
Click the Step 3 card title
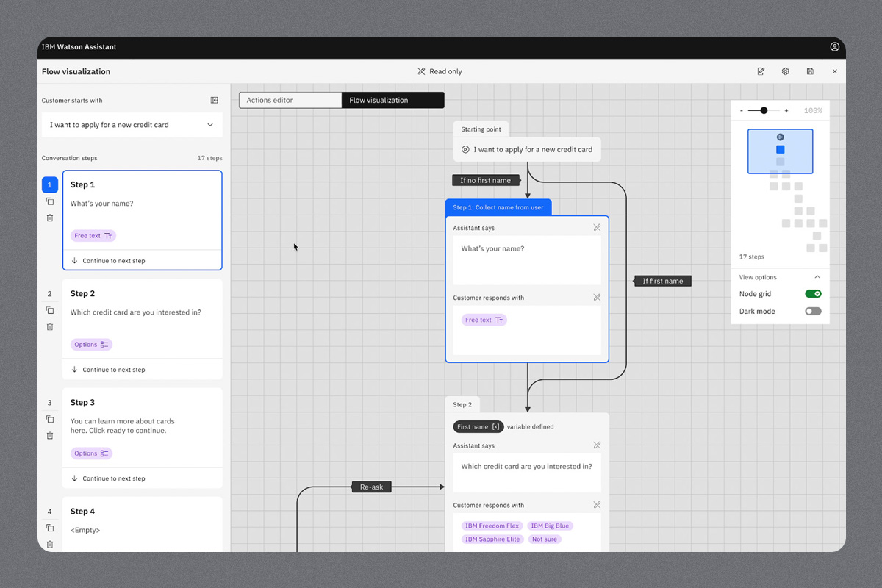pos(82,402)
